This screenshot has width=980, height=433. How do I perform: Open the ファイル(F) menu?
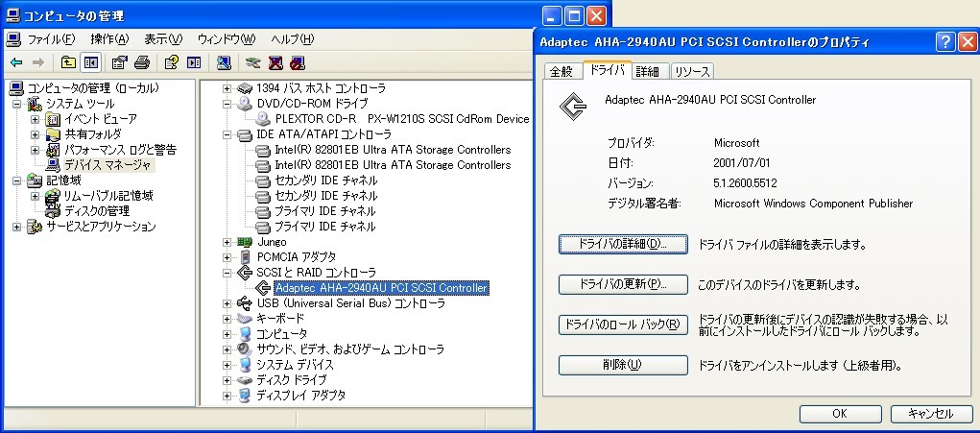coord(51,39)
